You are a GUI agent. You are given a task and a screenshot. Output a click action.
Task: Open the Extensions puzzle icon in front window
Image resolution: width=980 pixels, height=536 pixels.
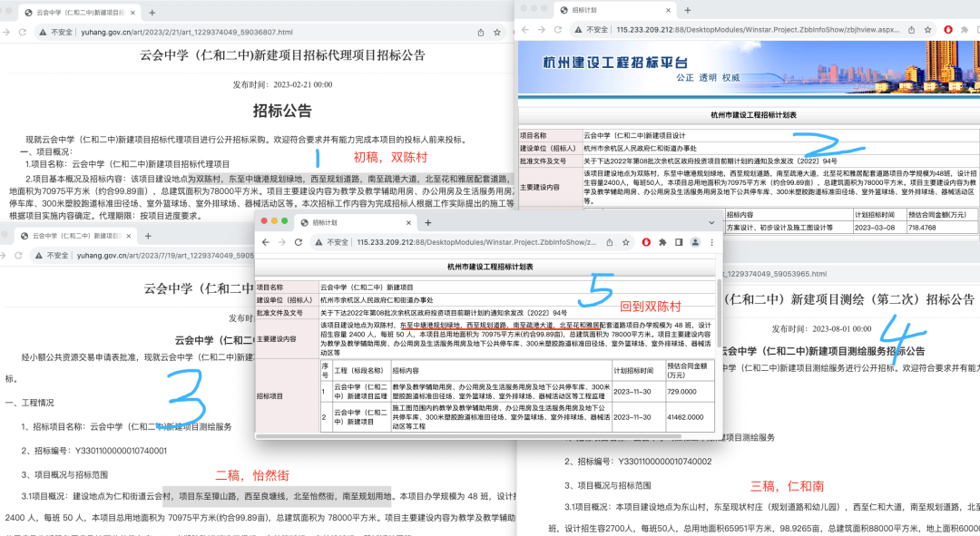pyautogui.click(x=662, y=242)
